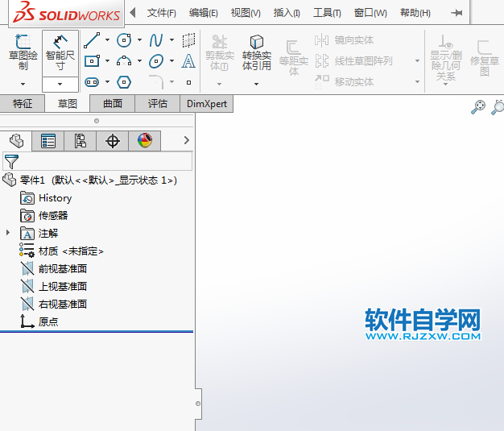The width and height of the screenshot is (504, 431).
Task: Switch to the Sketch (草图) tab
Action: pos(67,104)
